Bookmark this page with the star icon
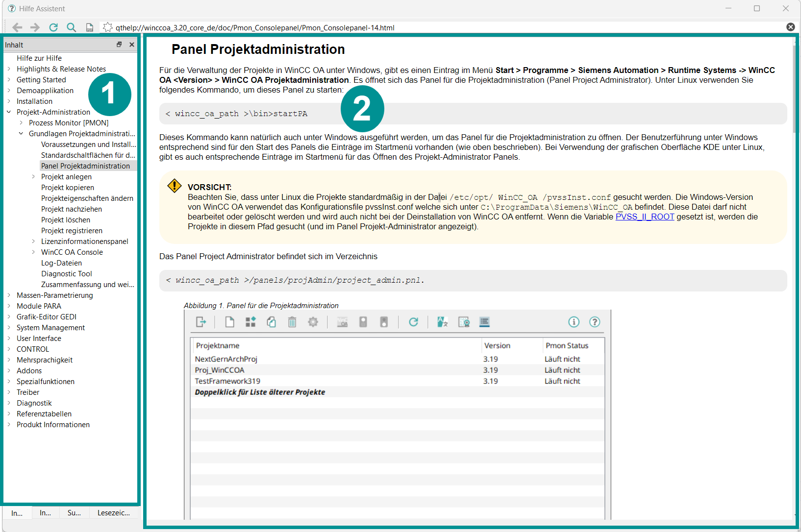The height and width of the screenshot is (532, 801). (x=108, y=27)
